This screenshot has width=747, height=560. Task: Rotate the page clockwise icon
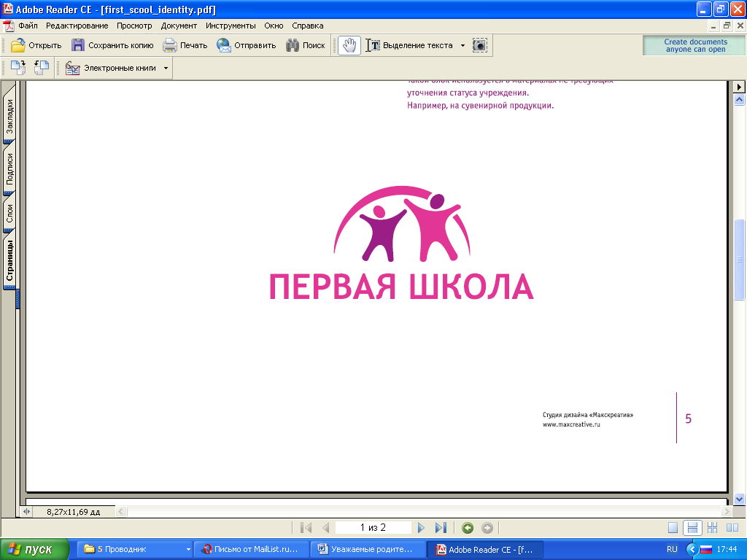[x=18, y=68]
